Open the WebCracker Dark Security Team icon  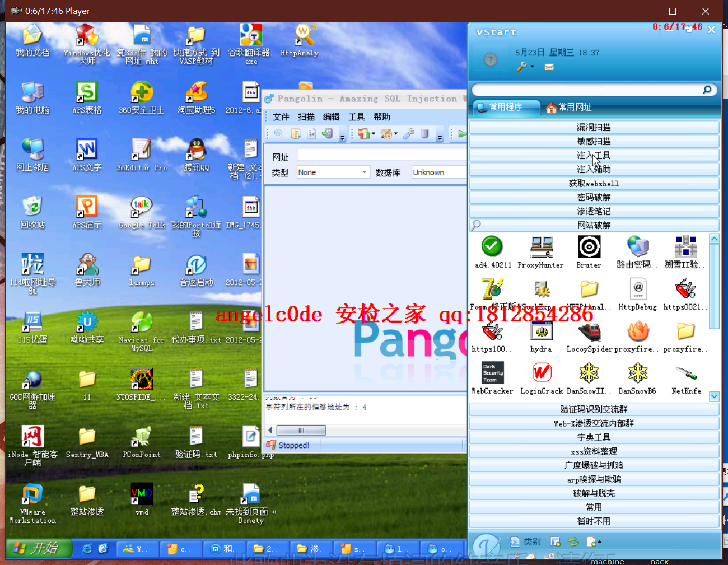[492, 373]
